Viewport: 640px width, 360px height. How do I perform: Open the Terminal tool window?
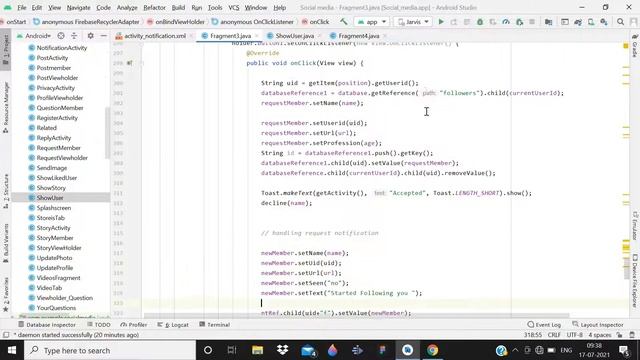coord(215,324)
